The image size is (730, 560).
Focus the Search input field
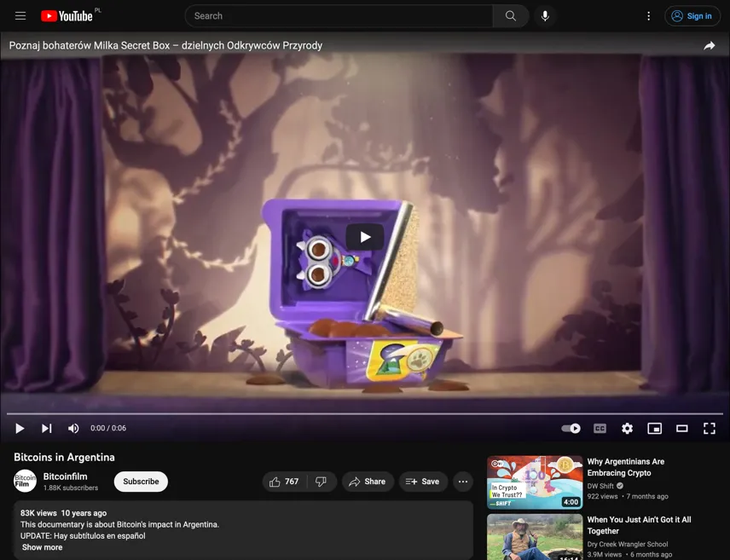(339, 16)
